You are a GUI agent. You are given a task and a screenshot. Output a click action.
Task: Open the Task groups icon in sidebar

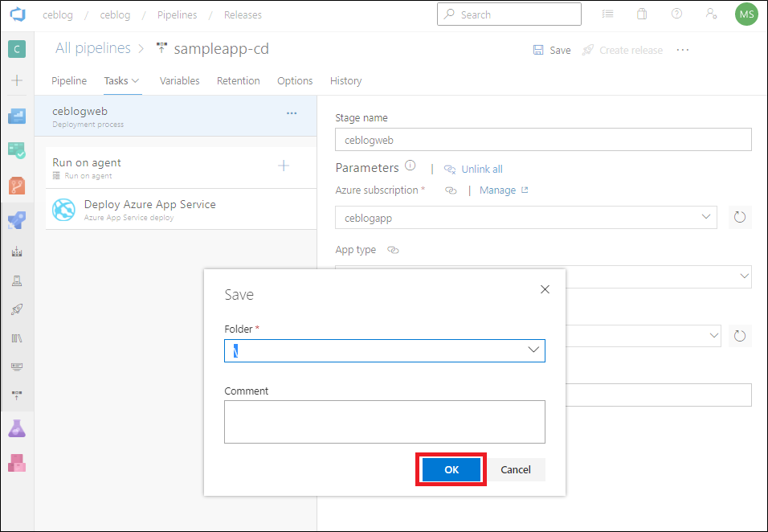(17, 367)
